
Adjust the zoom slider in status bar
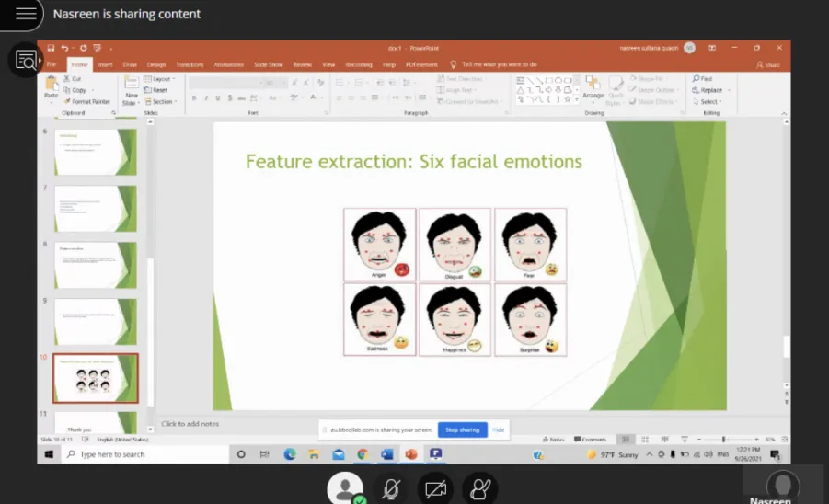(x=724, y=439)
